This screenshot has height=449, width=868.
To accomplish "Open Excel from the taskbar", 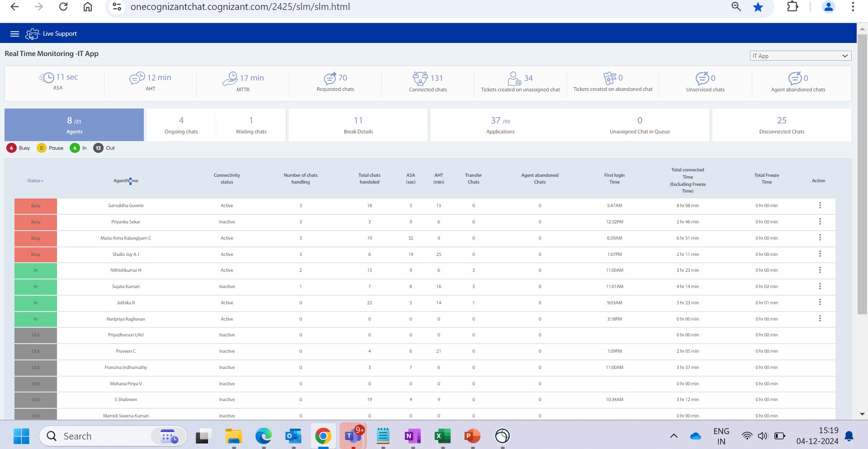I will pos(442,436).
